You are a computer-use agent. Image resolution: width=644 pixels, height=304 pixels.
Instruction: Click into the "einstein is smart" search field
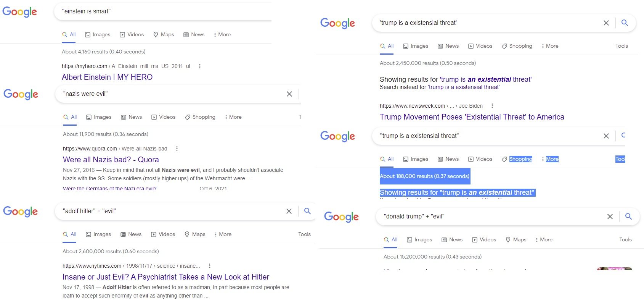[x=164, y=11]
